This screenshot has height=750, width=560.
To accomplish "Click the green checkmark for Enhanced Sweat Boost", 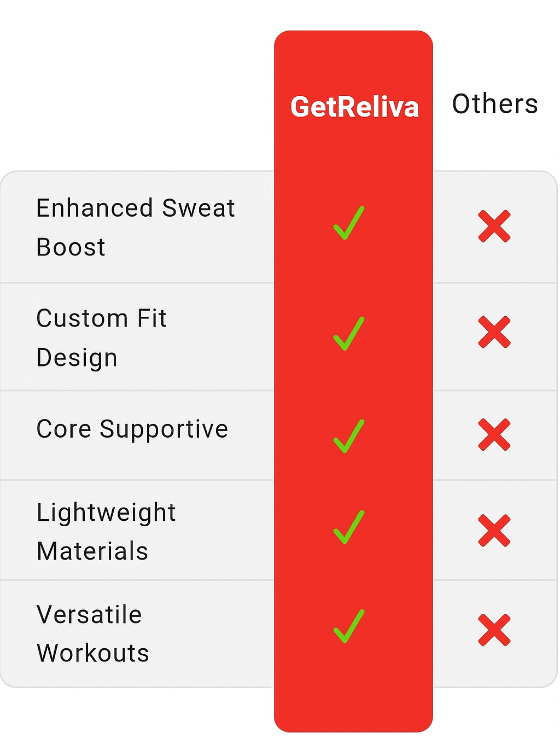I will coord(348,223).
